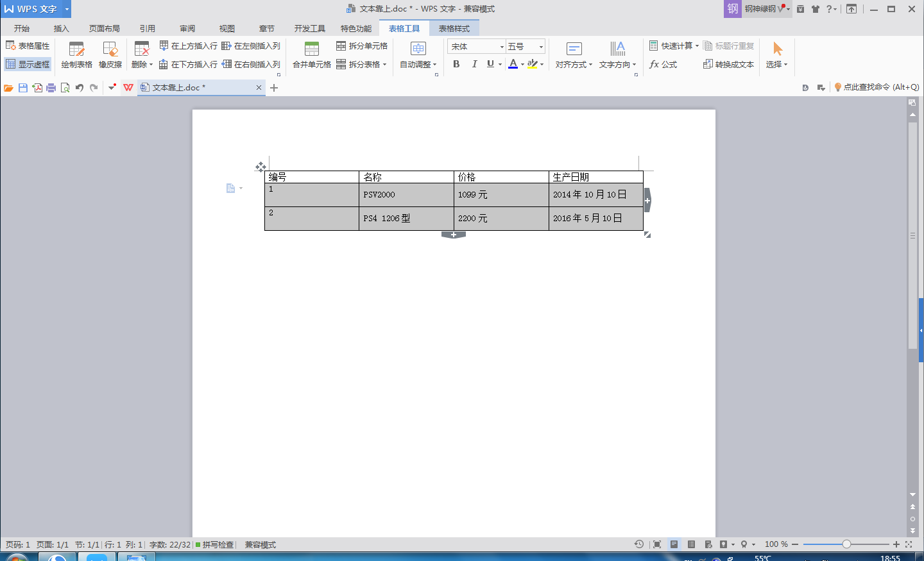
Task: Select the 绘制表格 draw table tool
Action: (77, 55)
